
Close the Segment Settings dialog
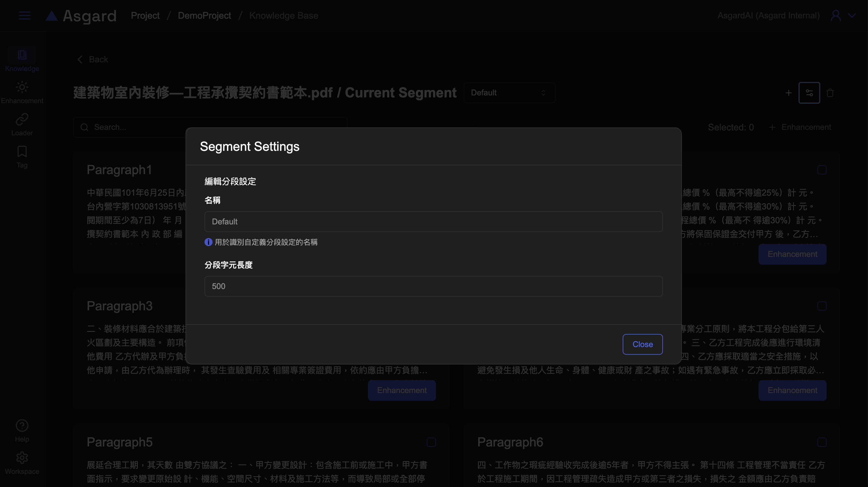point(642,344)
